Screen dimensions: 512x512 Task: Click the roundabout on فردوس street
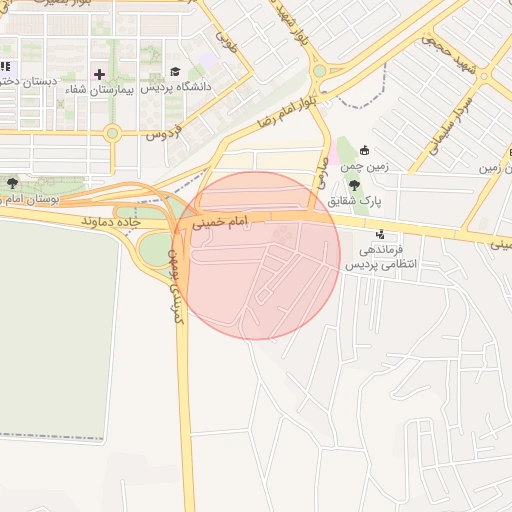click(x=112, y=133)
